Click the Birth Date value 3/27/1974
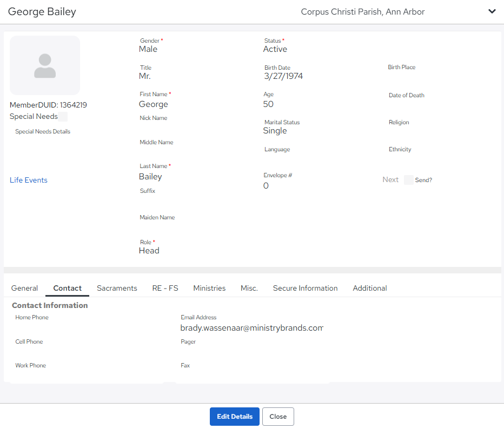This screenshot has width=504, height=429. [x=283, y=76]
